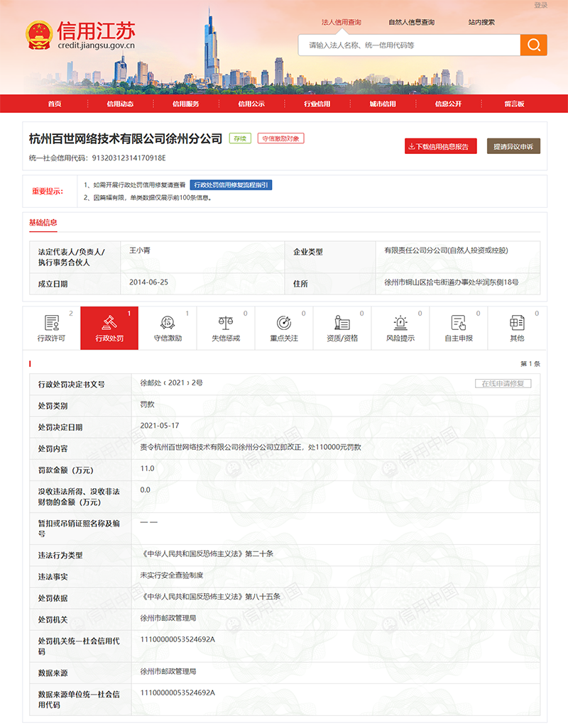The width and height of the screenshot is (568, 728).
Task: Click the 下载信用信息报告 button
Action: pyautogui.click(x=441, y=146)
